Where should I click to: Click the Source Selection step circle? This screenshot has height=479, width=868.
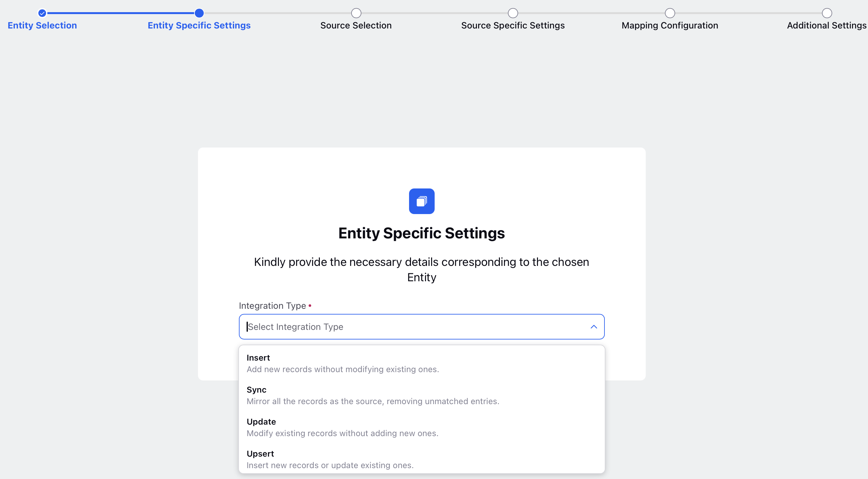(x=356, y=13)
